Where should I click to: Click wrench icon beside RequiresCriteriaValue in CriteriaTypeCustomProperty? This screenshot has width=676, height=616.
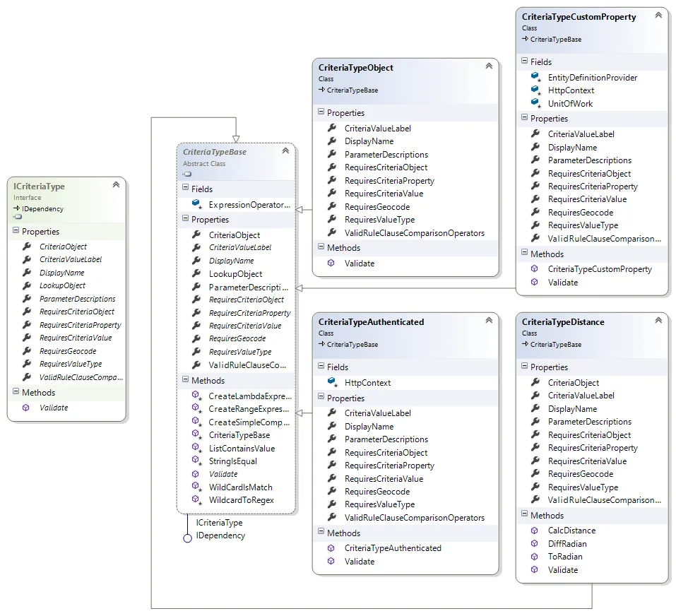[535, 199]
